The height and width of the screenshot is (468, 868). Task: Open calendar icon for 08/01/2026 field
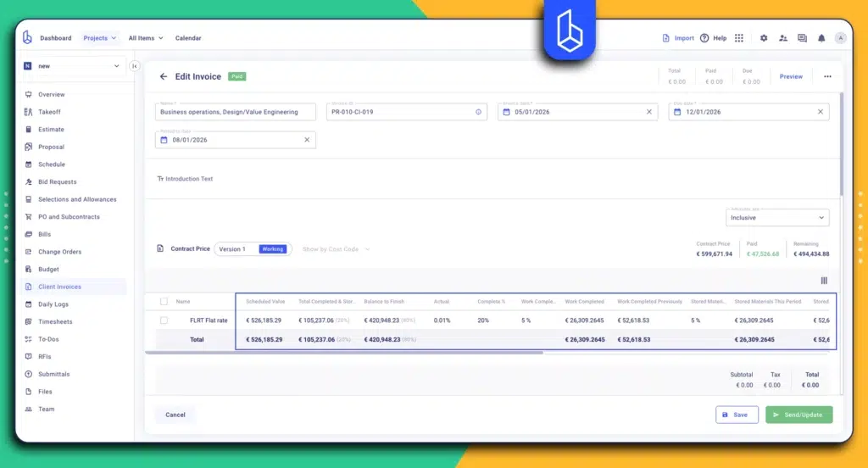coord(164,140)
